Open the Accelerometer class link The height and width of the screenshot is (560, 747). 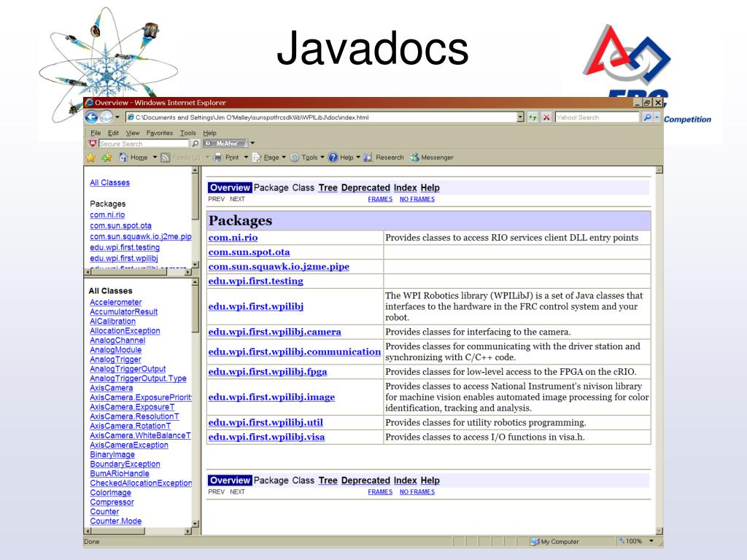tap(116, 303)
